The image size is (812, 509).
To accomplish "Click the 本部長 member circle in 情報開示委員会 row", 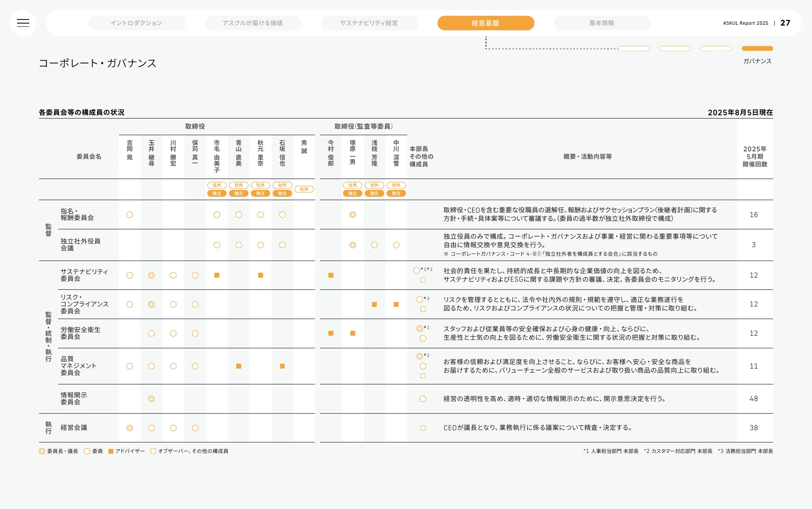I will pyautogui.click(x=423, y=399).
